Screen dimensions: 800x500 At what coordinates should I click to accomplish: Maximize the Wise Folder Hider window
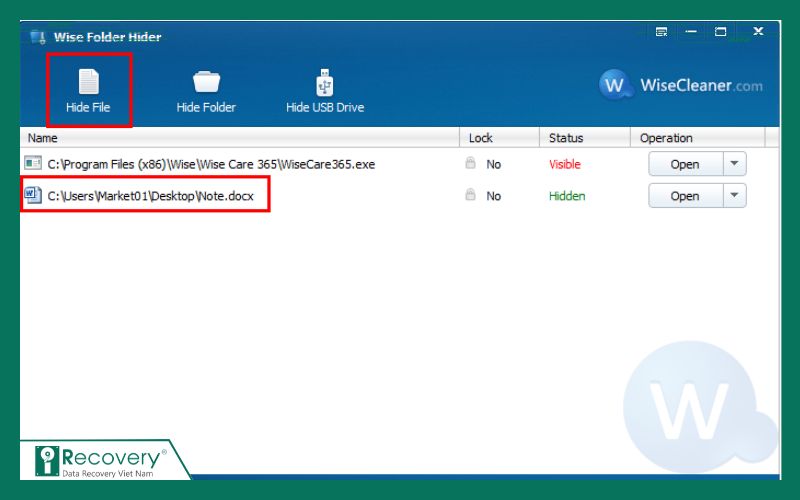coord(720,32)
